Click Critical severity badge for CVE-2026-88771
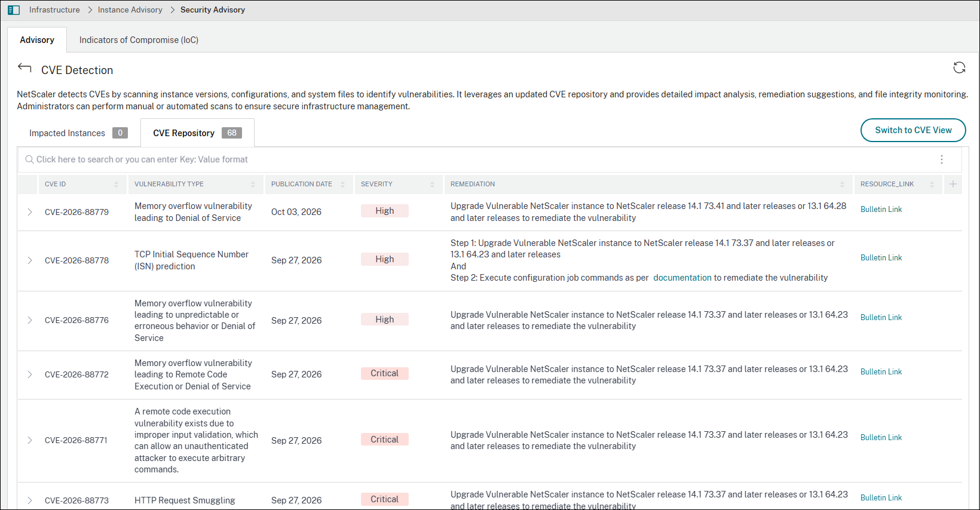The width and height of the screenshot is (980, 510). [385, 440]
